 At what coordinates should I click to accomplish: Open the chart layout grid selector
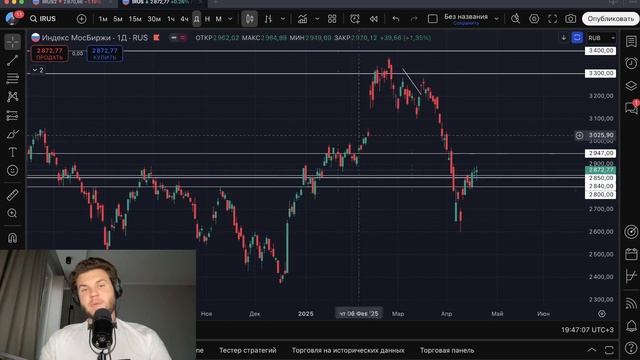coord(433,19)
